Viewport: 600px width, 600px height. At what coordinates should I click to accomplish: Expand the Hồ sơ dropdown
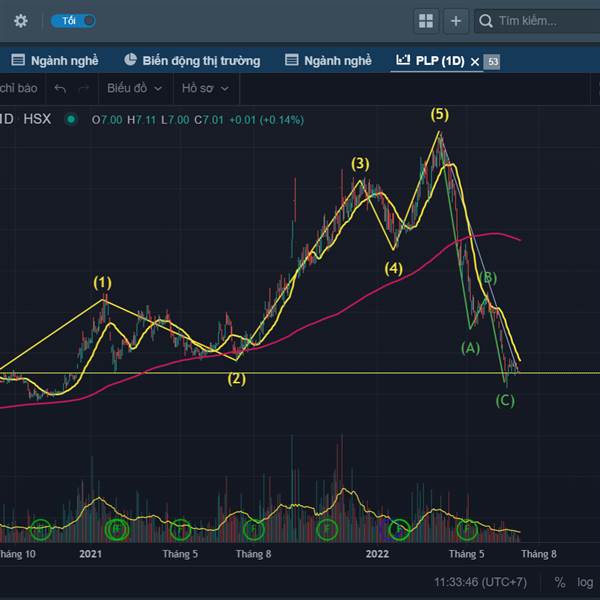pos(205,88)
